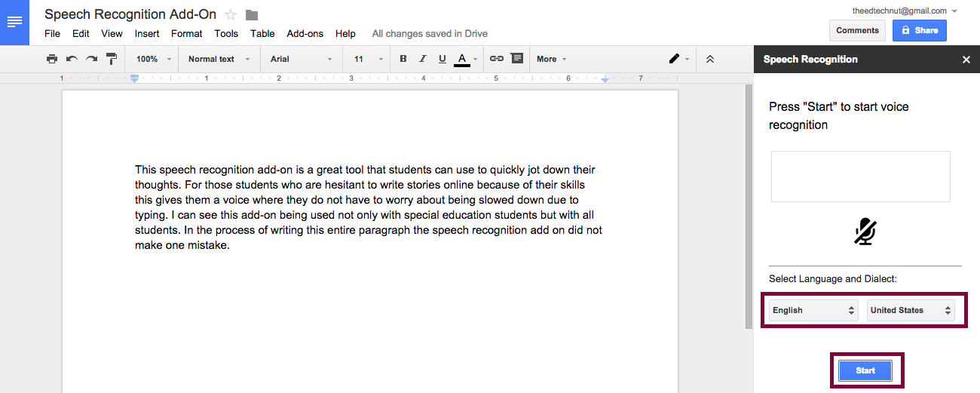
Task: Open the English language dropdown
Action: (x=813, y=310)
